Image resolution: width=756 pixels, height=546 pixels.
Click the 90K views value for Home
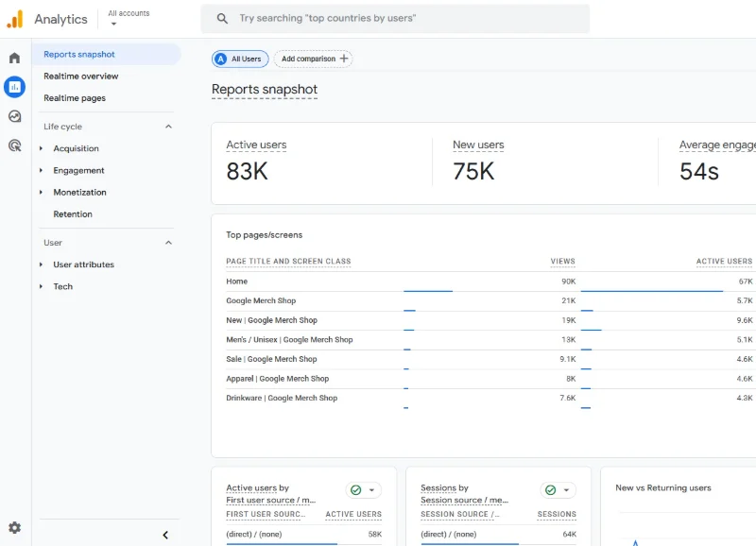[x=569, y=282]
